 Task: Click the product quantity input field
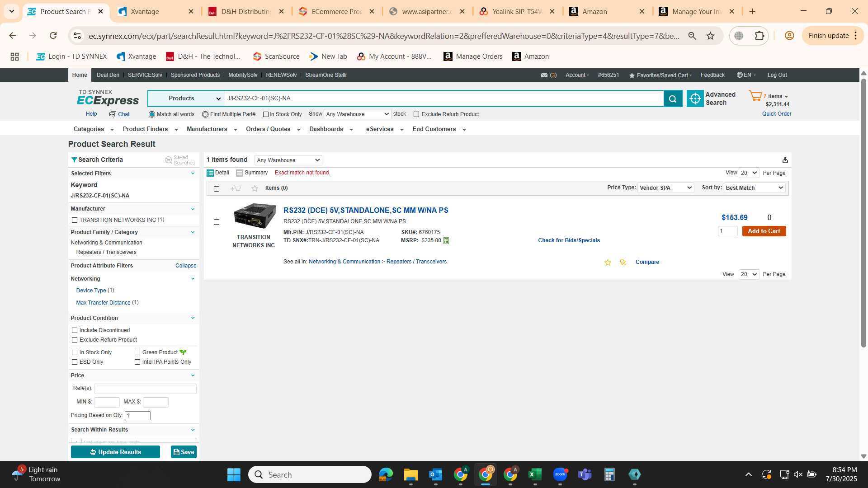(x=728, y=231)
